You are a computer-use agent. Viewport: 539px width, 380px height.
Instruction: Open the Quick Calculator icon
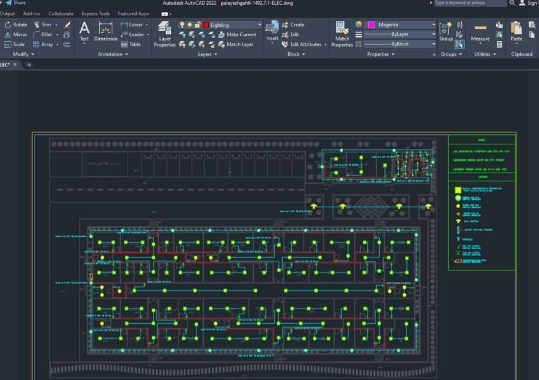(499, 44)
